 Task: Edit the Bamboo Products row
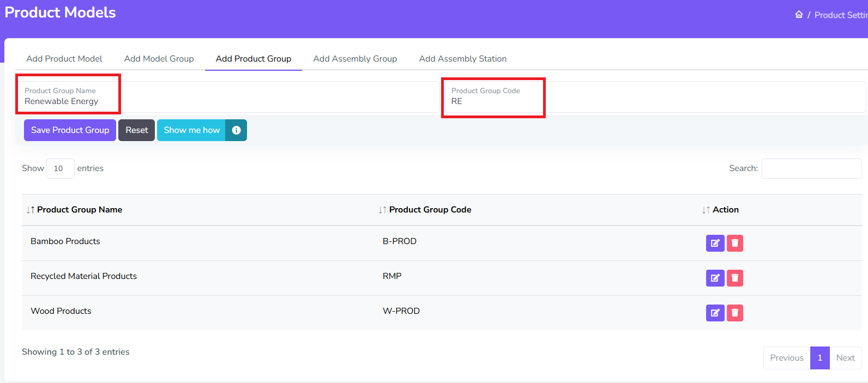(715, 243)
